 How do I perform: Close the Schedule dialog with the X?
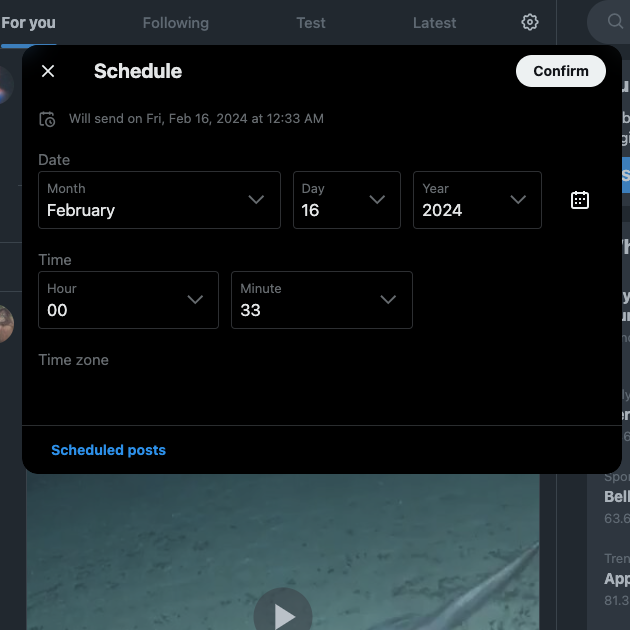(48, 71)
